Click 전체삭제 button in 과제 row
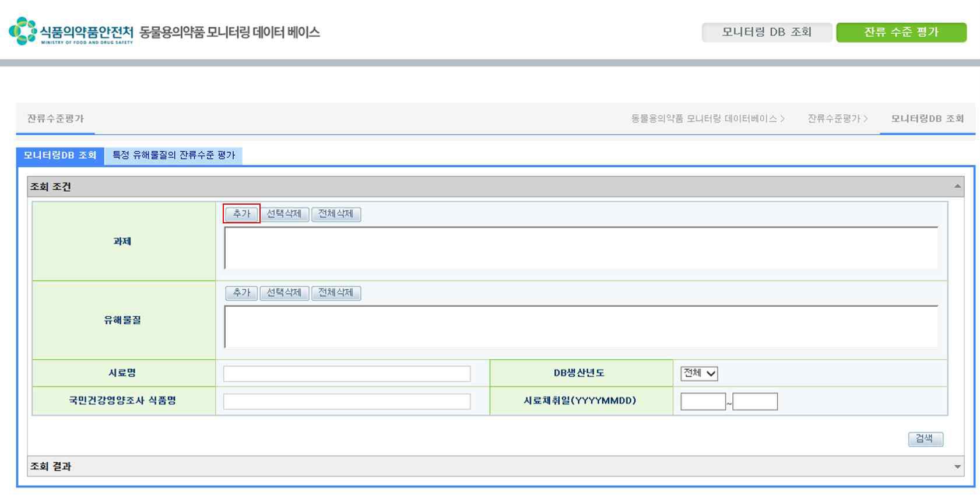 [x=336, y=214]
